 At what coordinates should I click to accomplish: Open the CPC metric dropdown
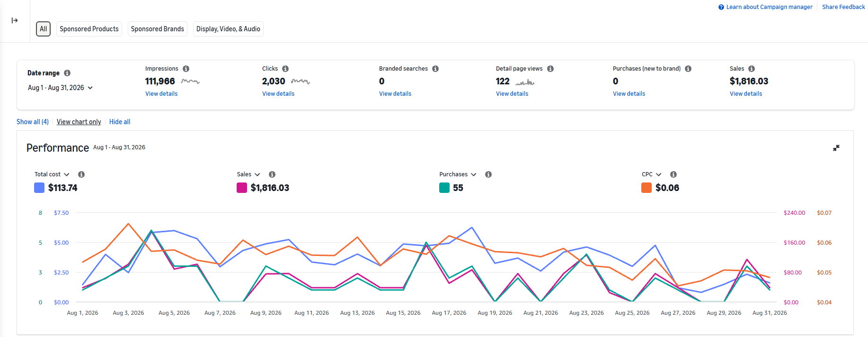click(x=652, y=174)
